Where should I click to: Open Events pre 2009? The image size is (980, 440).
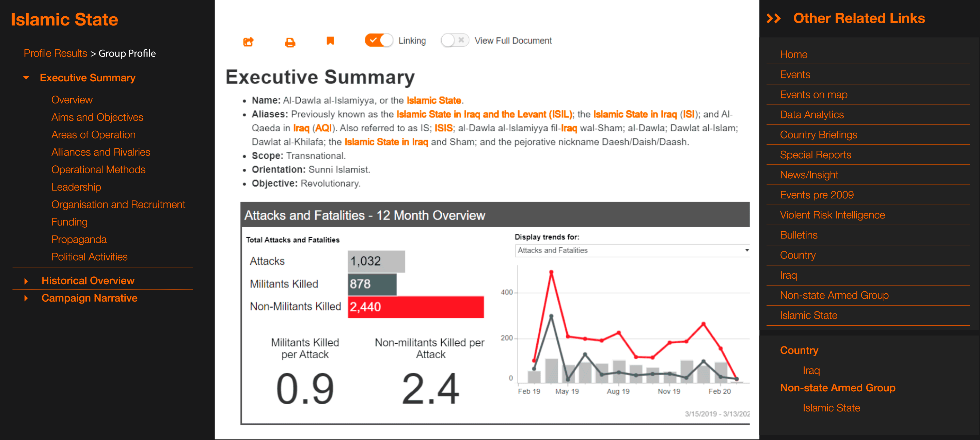coord(817,195)
